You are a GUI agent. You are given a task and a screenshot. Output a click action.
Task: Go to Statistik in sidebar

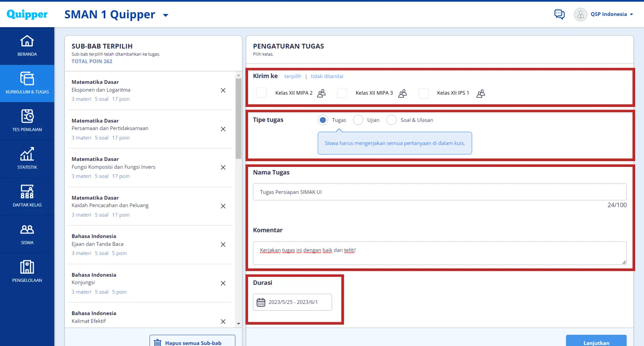coord(27,158)
